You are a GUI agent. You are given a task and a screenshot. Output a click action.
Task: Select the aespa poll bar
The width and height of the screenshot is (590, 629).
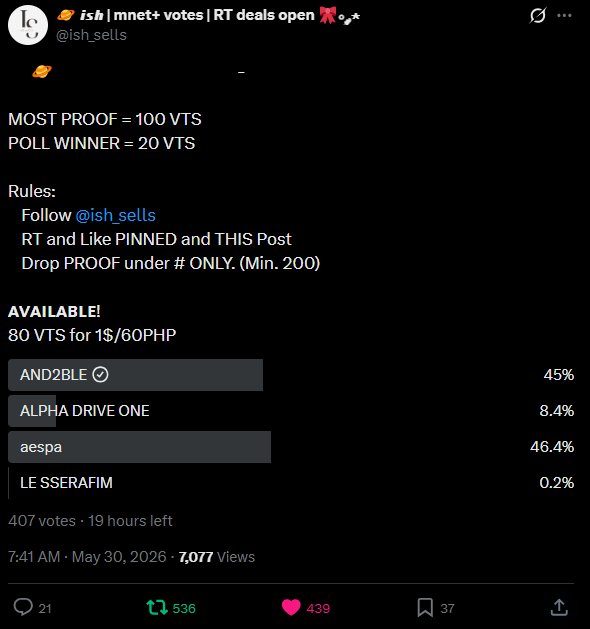[x=291, y=447]
